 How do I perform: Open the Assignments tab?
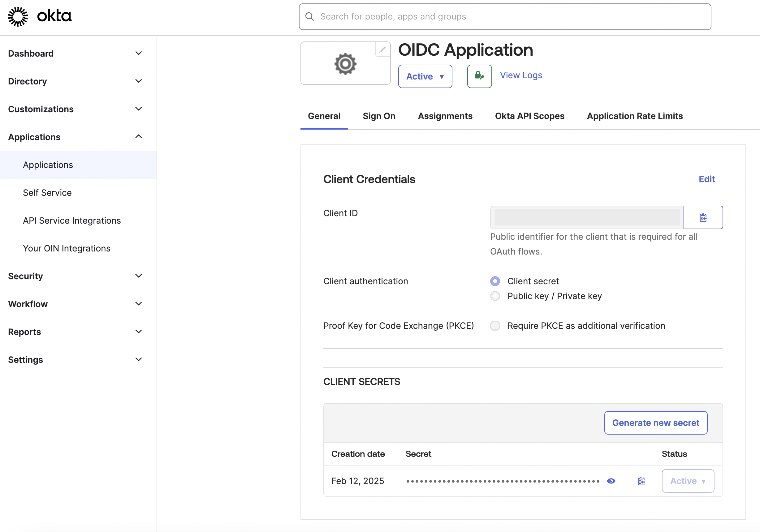point(445,116)
